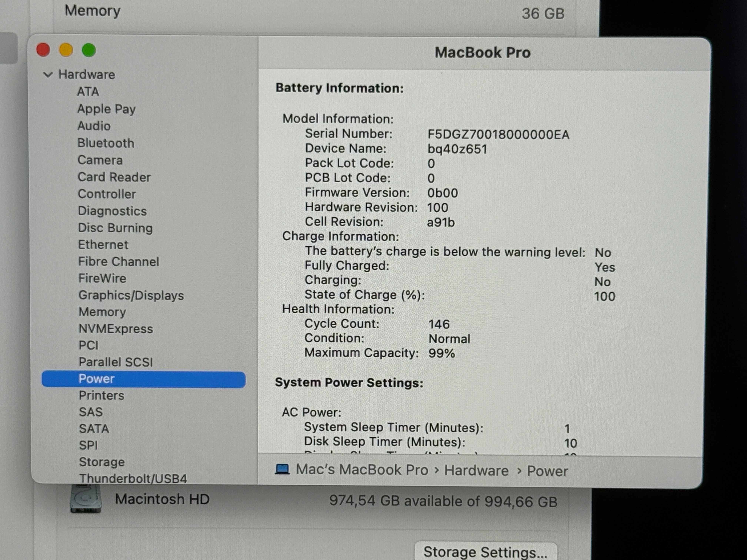The height and width of the screenshot is (560, 747).
Task: Click the AC Power label
Action: point(311,412)
